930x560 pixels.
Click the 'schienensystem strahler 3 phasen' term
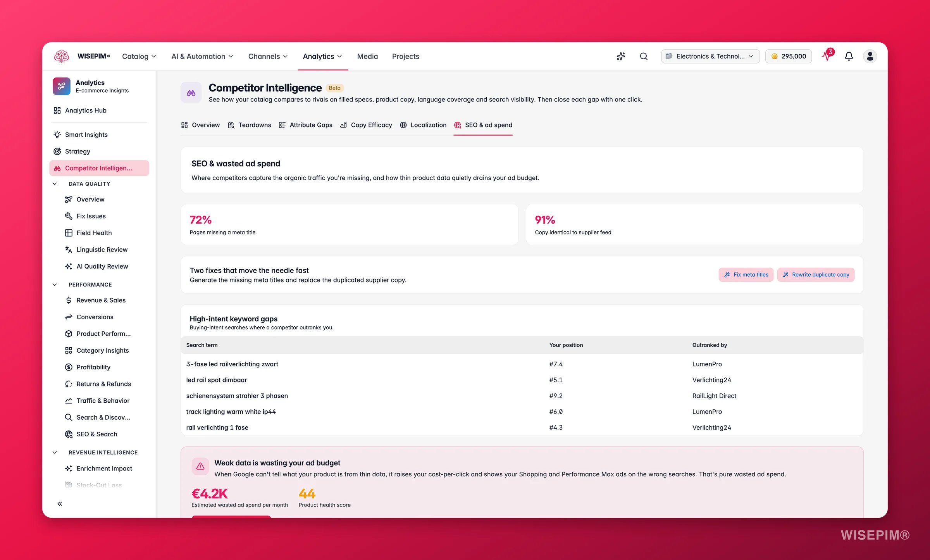tap(237, 396)
